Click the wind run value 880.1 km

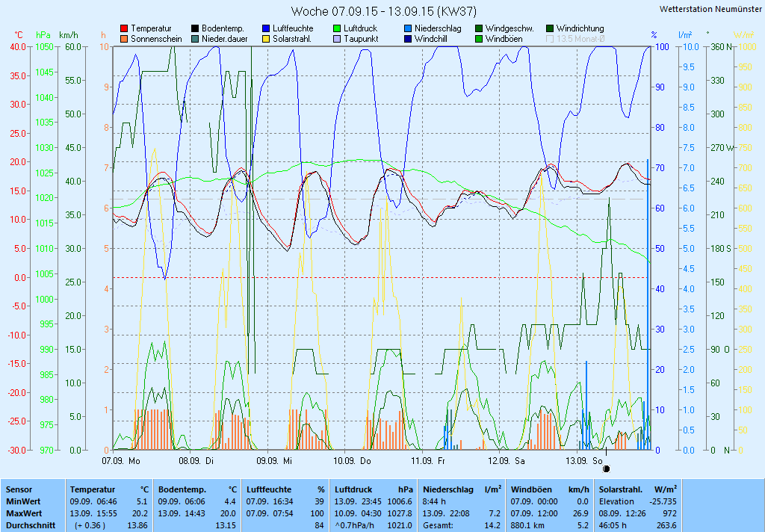527,526
